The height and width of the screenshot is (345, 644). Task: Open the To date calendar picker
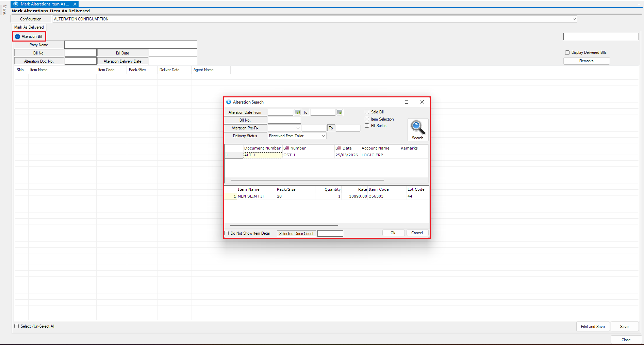[x=340, y=112]
